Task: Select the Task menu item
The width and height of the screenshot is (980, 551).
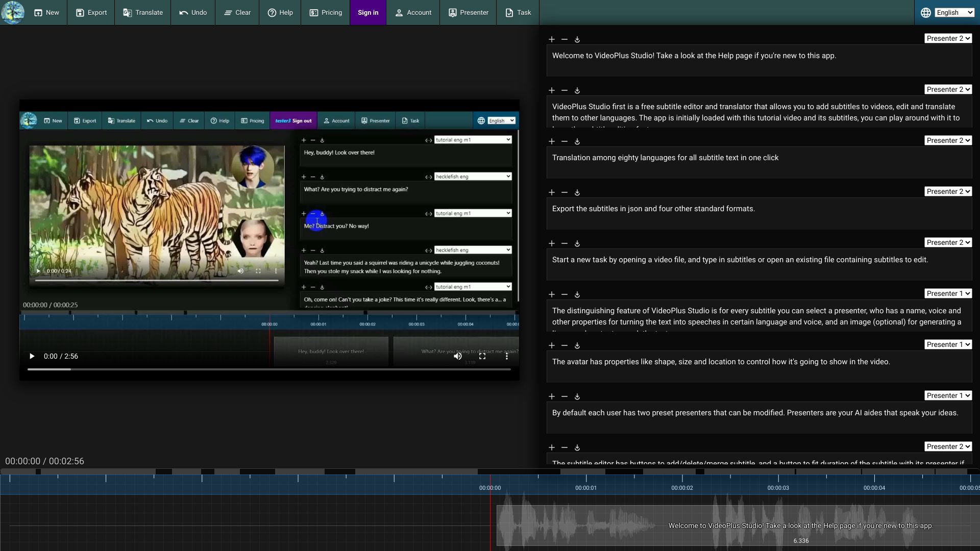Action: click(x=518, y=12)
